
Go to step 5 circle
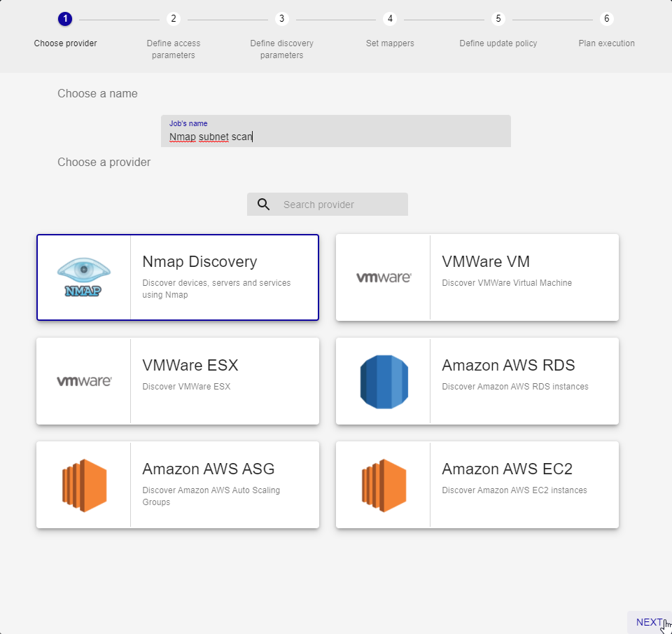coord(498,19)
